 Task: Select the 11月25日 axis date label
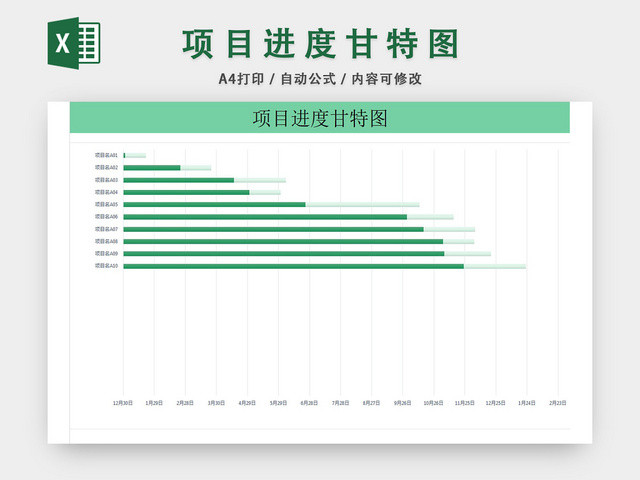pyautogui.click(x=464, y=403)
